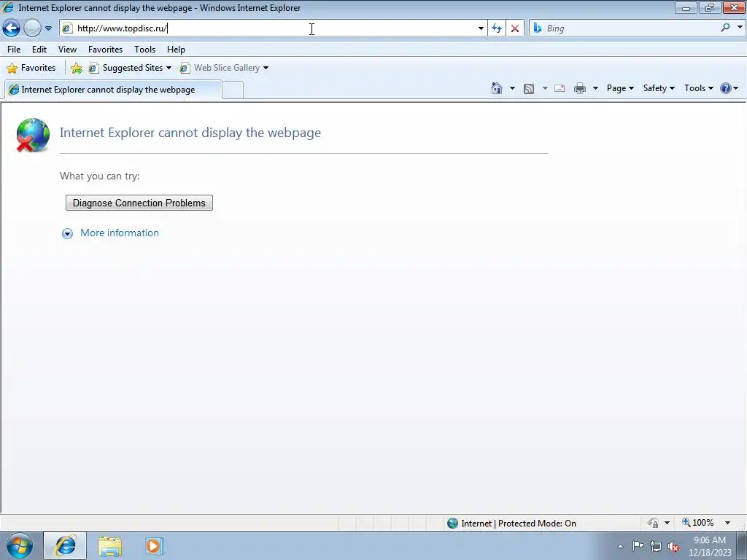The width and height of the screenshot is (747, 560).
Task: Expand the address bar autocomplete dropdown
Action: [x=481, y=28]
